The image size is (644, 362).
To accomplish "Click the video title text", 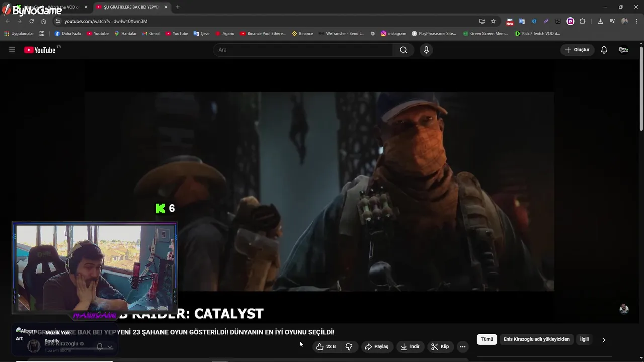I will [181, 332].
